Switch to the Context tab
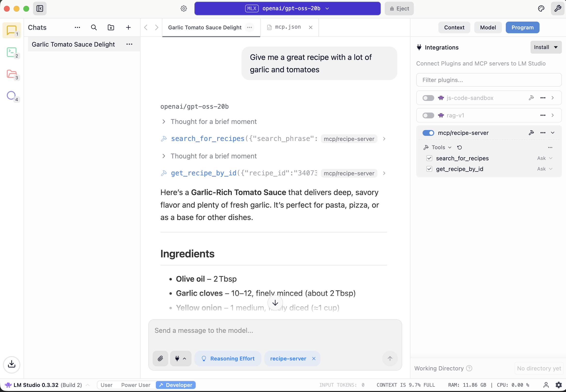Screen dimensions: 566x392 454,27
